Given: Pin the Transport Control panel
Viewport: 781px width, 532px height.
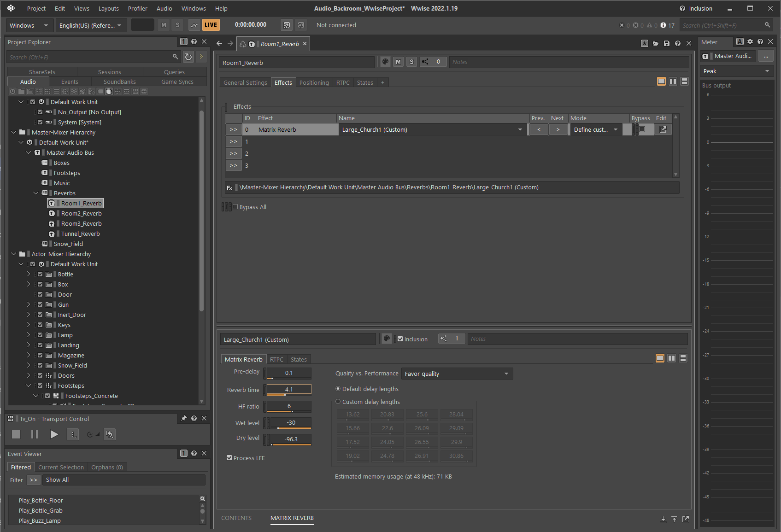Looking at the screenshot, I should pyautogui.click(x=184, y=419).
